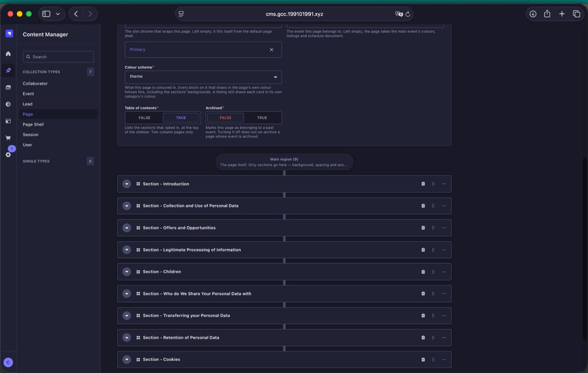
Task: Open Safari downloads icon
Action: tap(533, 14)
